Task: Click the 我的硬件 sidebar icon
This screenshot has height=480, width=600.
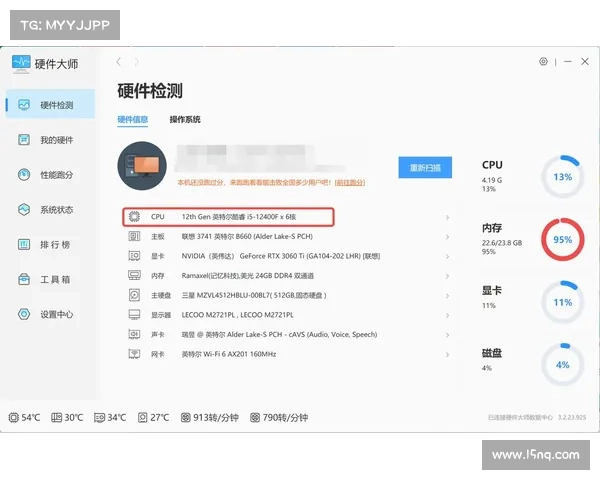Action: pos(24,139)
